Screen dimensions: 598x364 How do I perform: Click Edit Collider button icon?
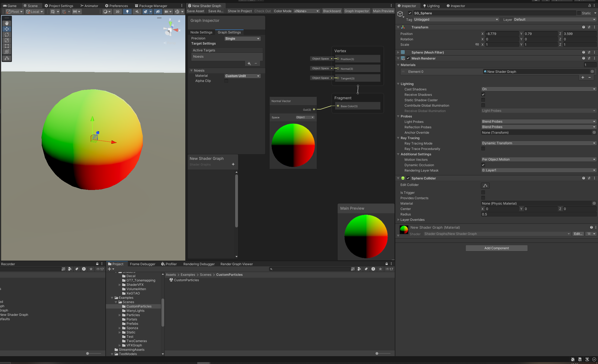485,185
